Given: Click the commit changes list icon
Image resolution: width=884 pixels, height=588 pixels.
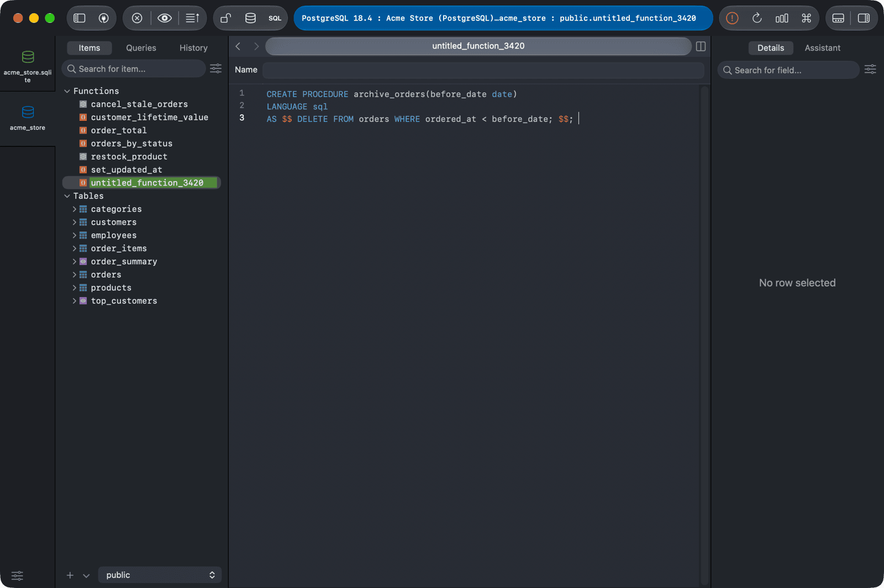Looking at the screenshot, I should coord(192,18).
